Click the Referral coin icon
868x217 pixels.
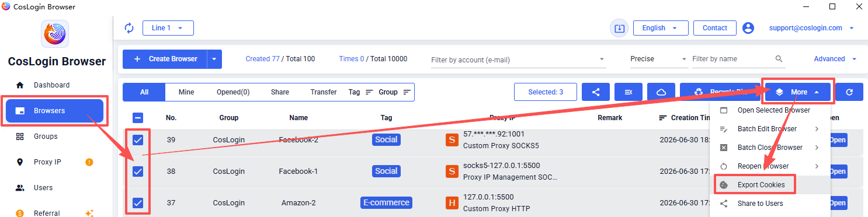20,213
